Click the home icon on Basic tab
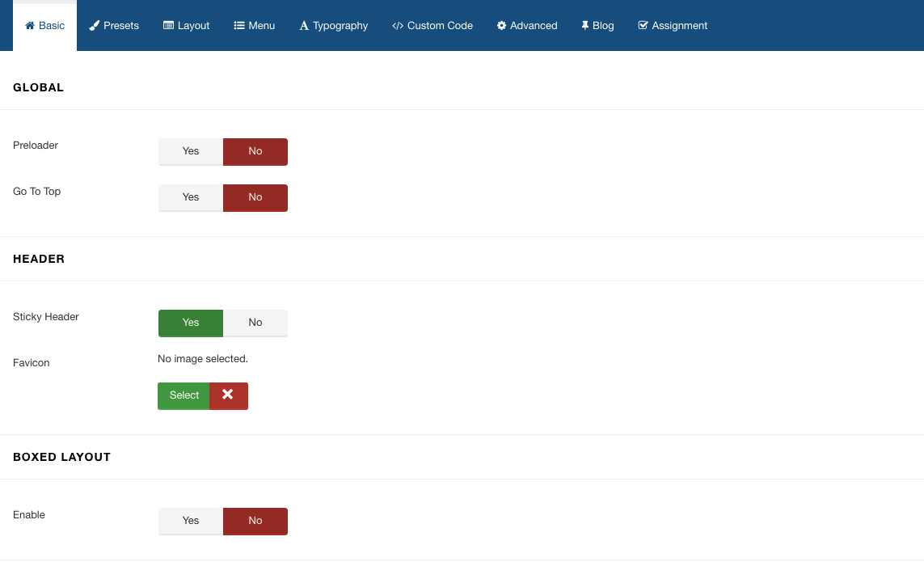 (31, 26)
